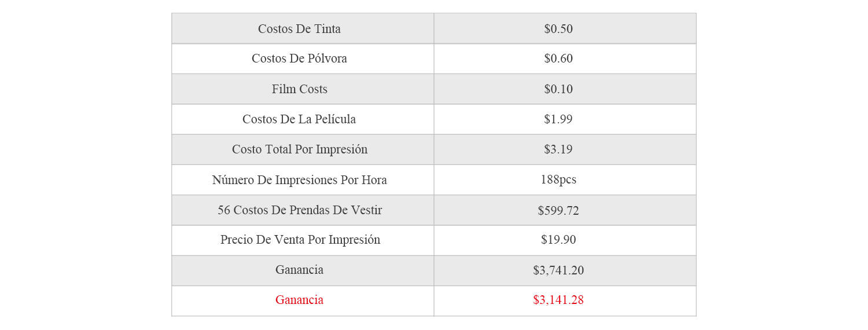Click the "Film Costs" label cell
This screenshot has width=868, height=330.
click(x=299, y=89)
